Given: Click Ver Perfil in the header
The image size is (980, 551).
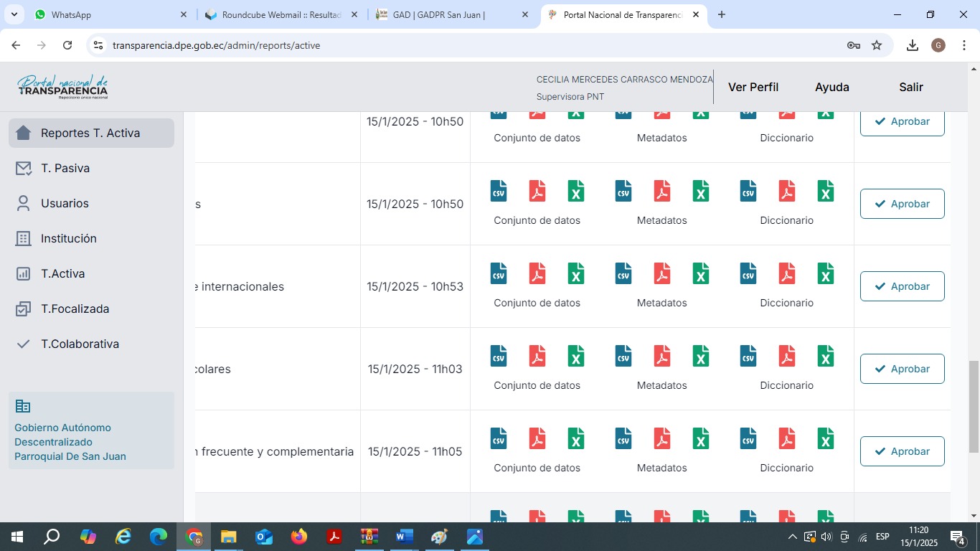Looking at the screenshot, I should click(x=753, y=87).
